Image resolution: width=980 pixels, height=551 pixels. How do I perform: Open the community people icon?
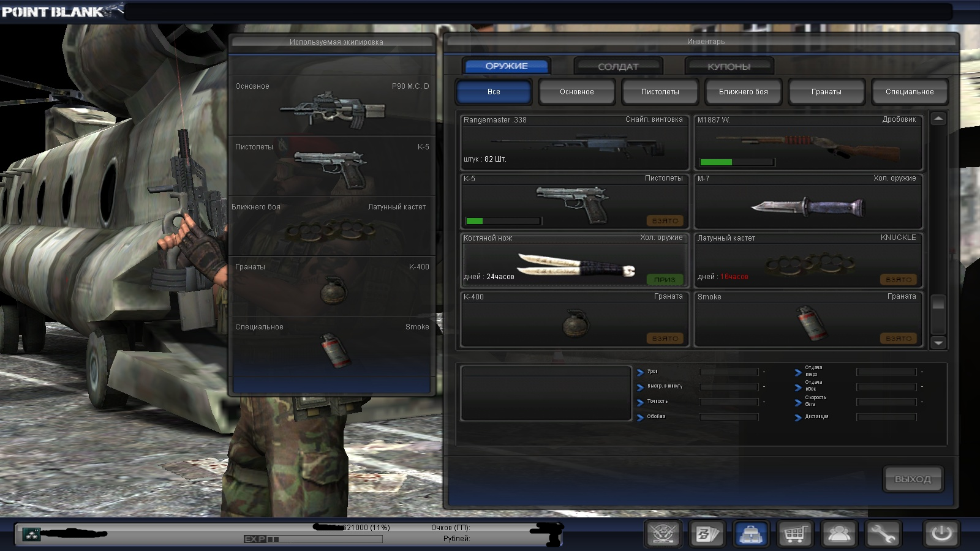[839, 534]
